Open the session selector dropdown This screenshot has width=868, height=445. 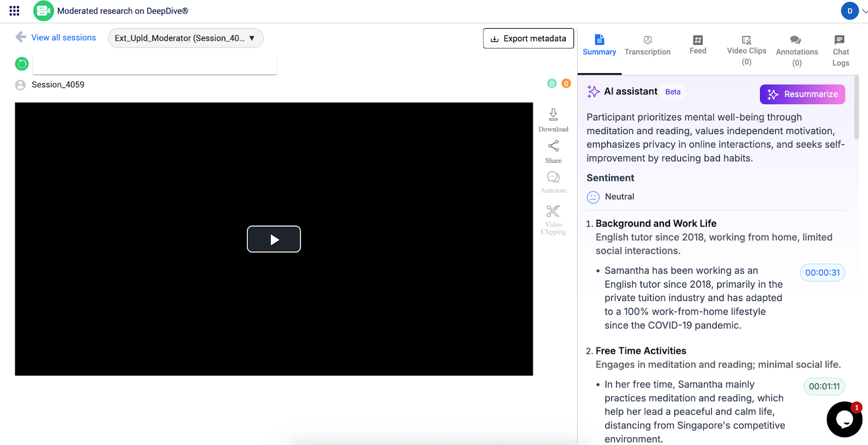pos(186,38)
